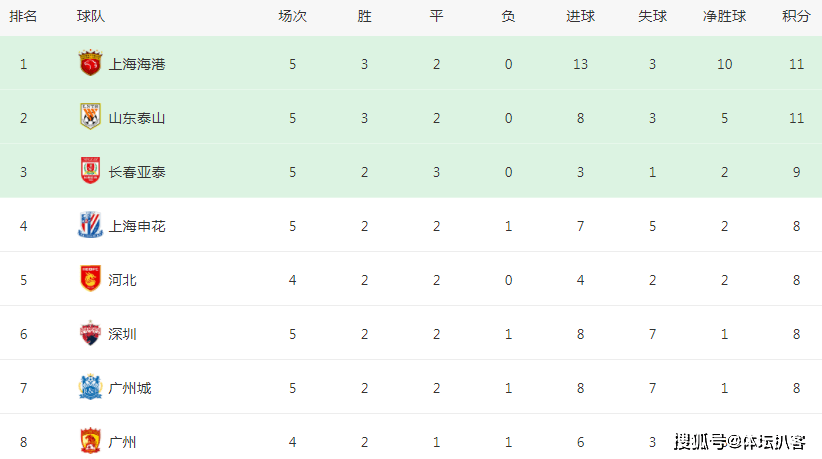Screen dimensions: 822x459
Task: Click the 山东泰山 team crest
Action: click(x=90, y=117)
